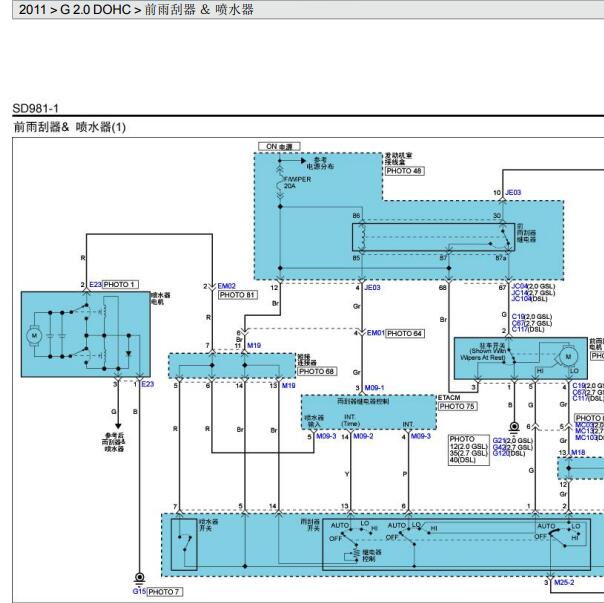Select the SD981-1 diagram code text

[x=35, y=109]
